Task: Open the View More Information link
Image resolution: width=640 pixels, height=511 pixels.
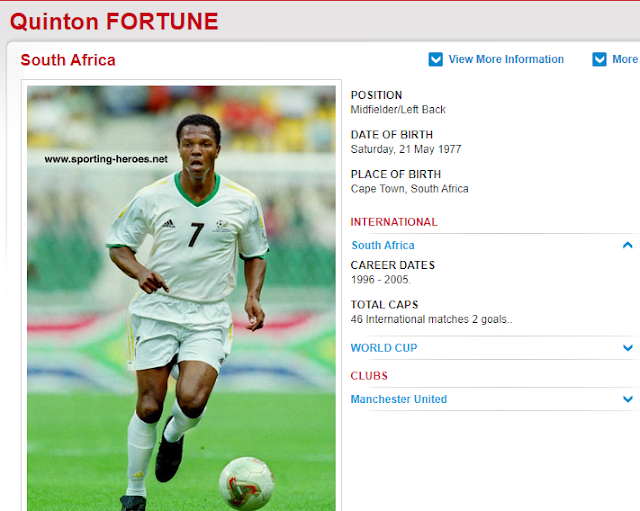Action: point(506,59)
